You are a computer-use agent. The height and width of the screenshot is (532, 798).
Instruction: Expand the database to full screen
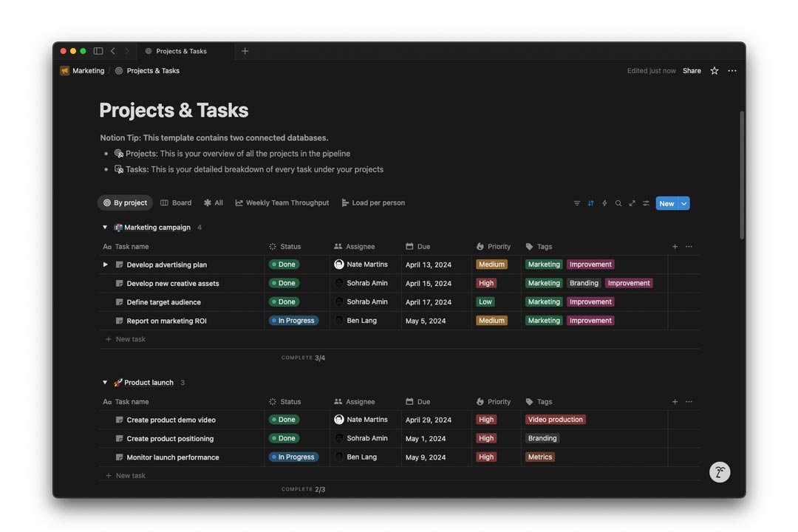[632, 202]
